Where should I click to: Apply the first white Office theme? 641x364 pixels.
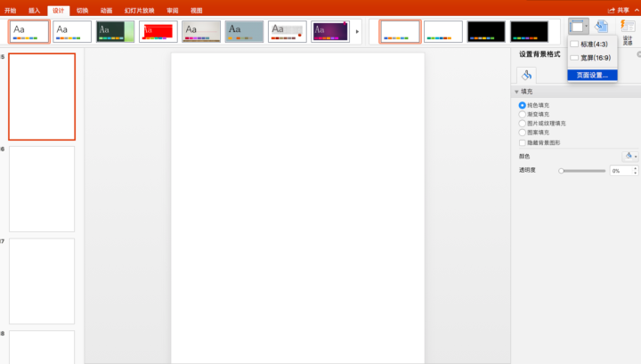pos(29,31)
